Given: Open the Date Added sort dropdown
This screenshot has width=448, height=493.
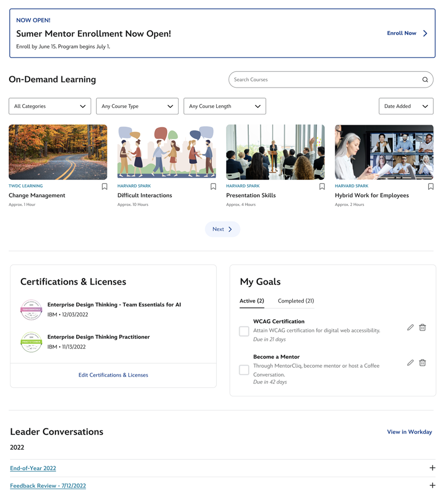Looking at the screenshot, I should tap(406, 106).
